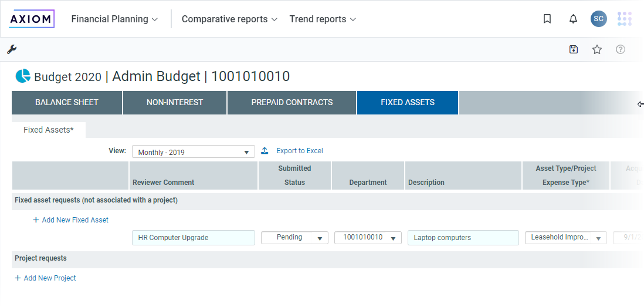Click the Project requests section heading
This screenshot has width=644, height=307.
(40, 258)
